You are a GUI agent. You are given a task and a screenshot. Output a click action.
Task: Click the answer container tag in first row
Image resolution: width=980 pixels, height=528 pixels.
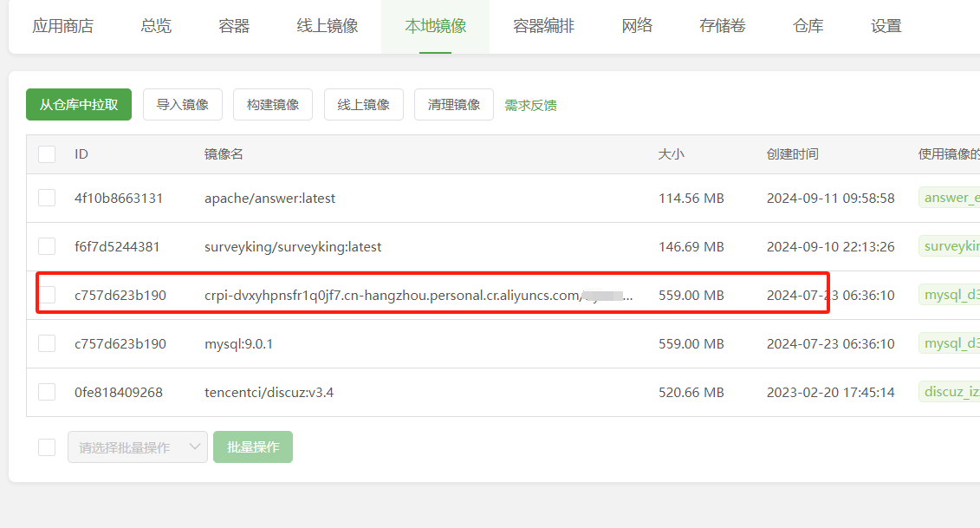click(951, 198)
